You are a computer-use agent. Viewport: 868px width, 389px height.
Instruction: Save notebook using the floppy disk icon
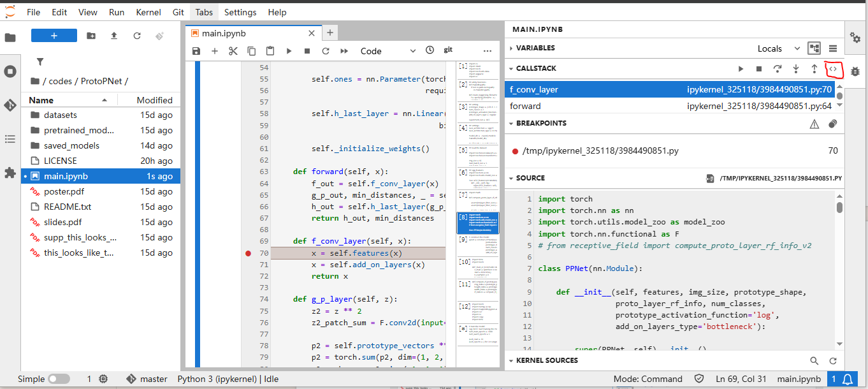point(196,51)
